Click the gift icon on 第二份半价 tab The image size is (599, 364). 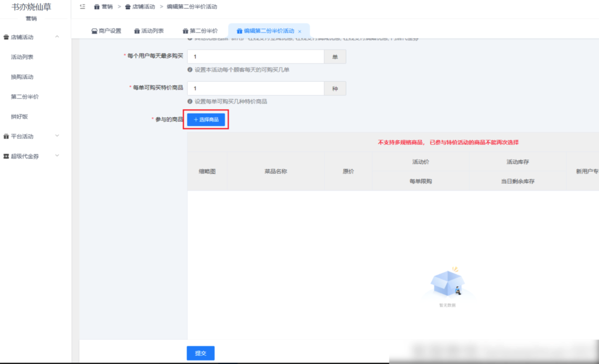(185, 31)
